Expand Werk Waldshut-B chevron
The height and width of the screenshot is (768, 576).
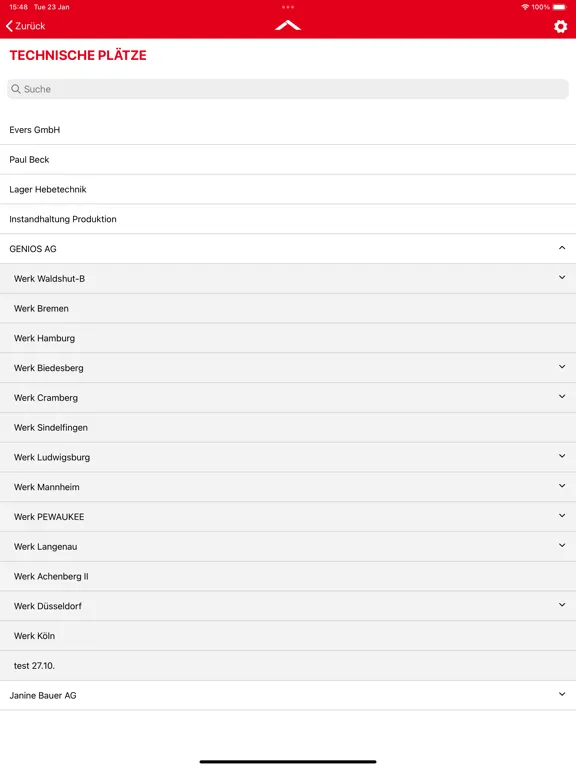click(x=562, y=278)
